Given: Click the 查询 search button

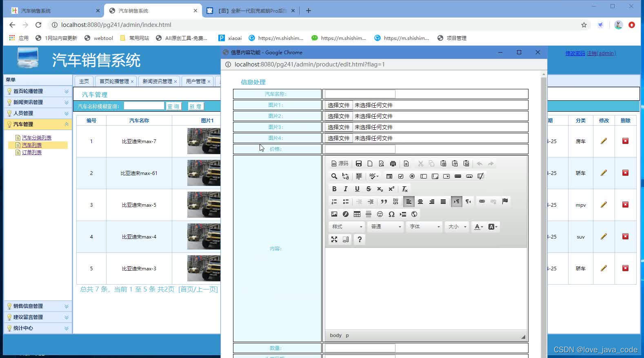Looking at the screenshot, I should point(173,106).
